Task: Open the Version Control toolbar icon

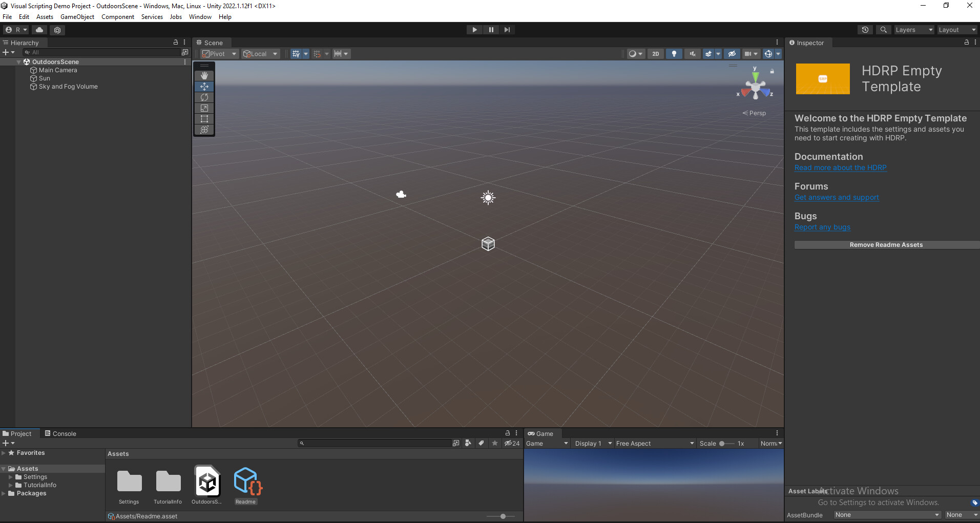Action: click(57, 30)
